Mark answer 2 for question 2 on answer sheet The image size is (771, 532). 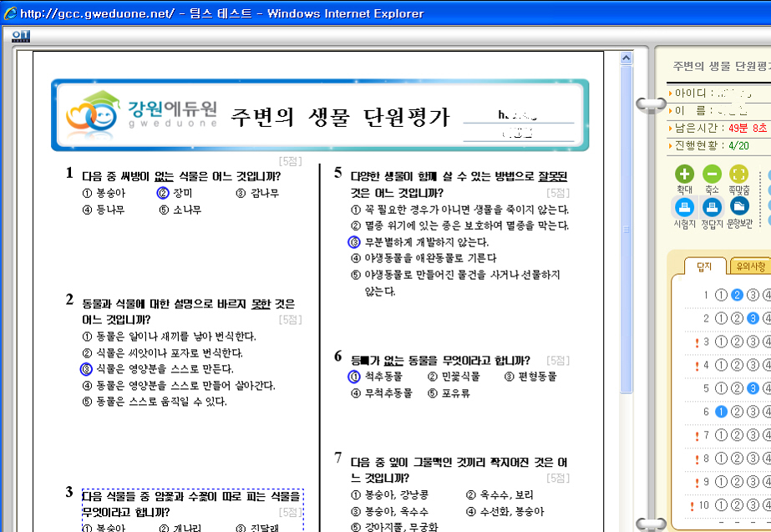[x=737, y=318]
